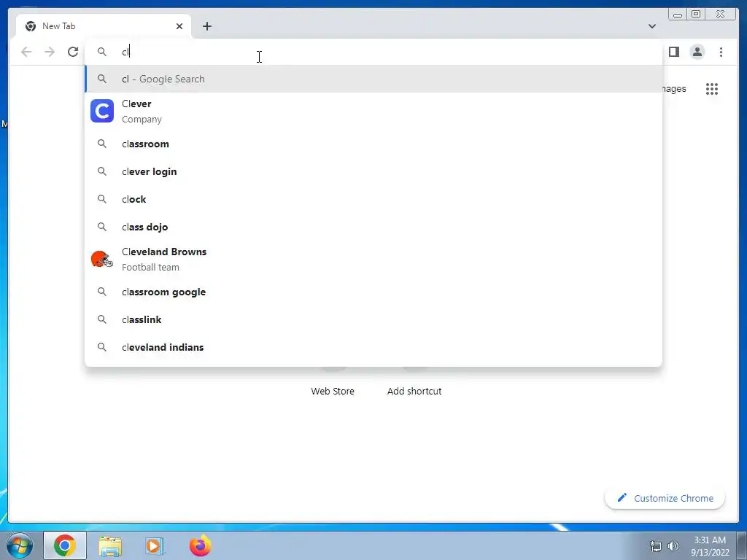This screenshot has width=747, height=560.
Task: Toggle the side panel icon
Action: [673, 52]
